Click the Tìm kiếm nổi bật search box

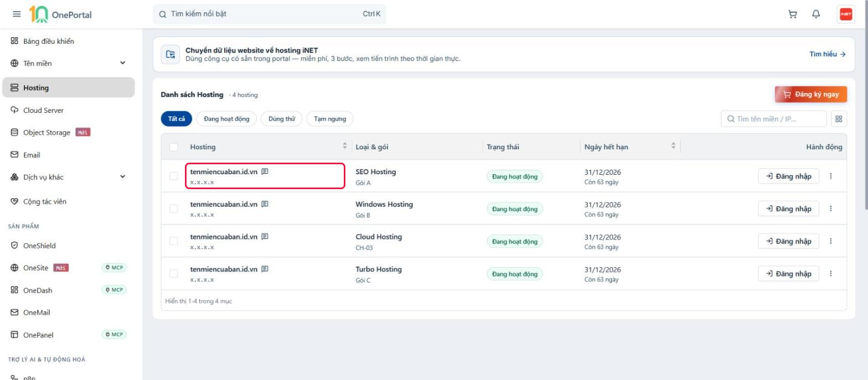270,14
